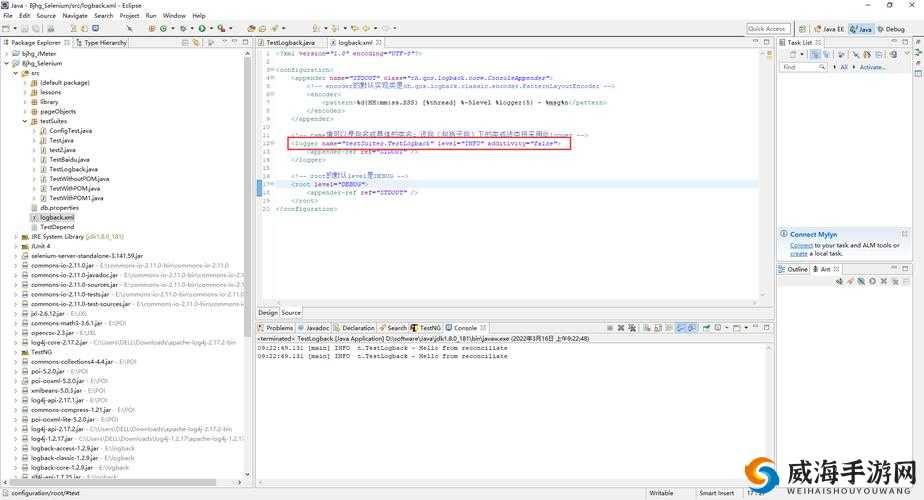Switch to the Debug perspective
The width and height of the screenshot is (924, 500).
891,29
